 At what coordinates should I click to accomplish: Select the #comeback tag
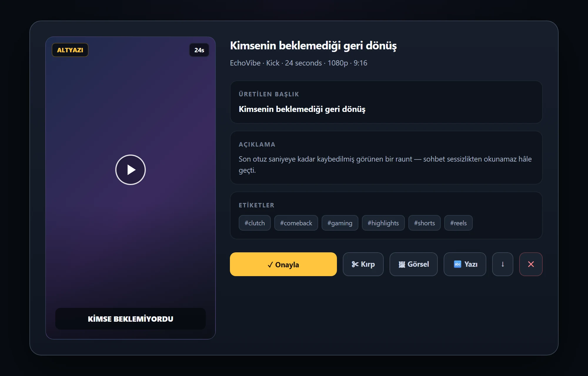tap(296, 223)
